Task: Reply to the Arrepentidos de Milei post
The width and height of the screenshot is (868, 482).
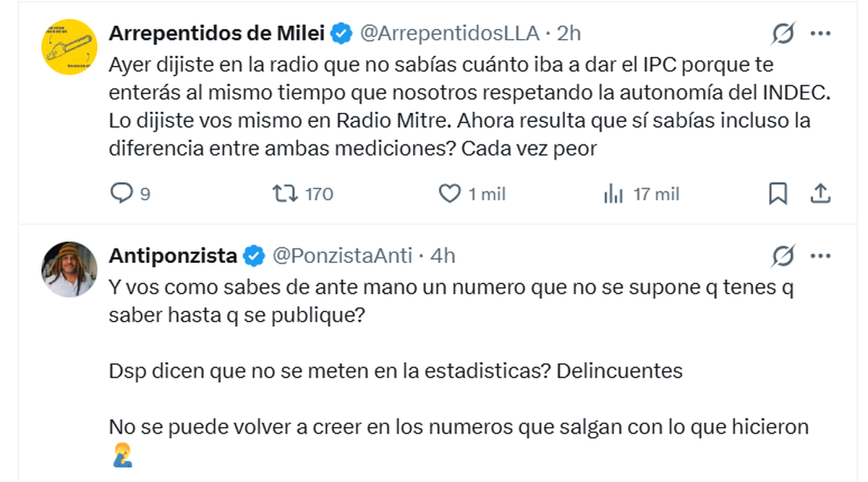Action: [121, 194]
